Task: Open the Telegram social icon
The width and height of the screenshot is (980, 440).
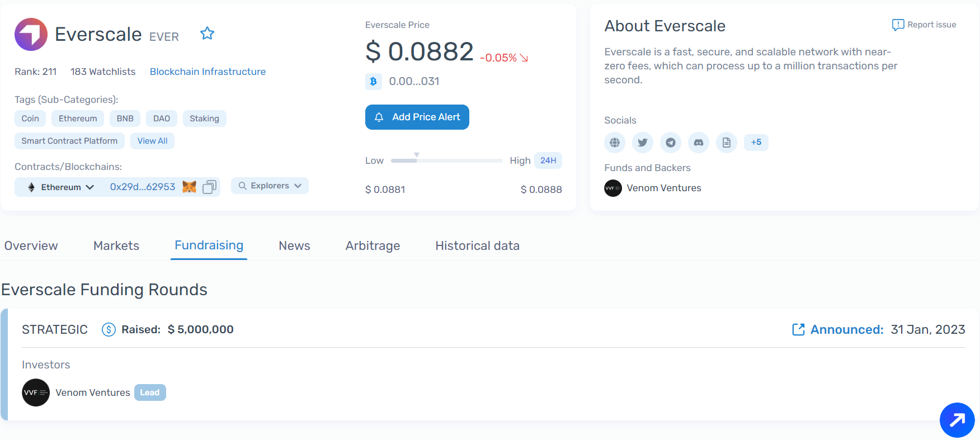Action: click(671, 143)
